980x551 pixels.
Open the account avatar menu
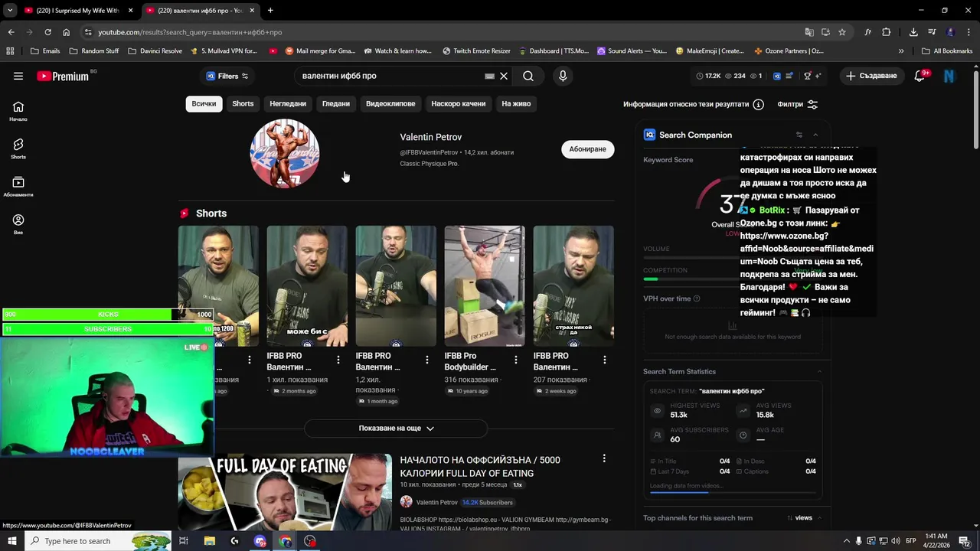click(949, 76)
